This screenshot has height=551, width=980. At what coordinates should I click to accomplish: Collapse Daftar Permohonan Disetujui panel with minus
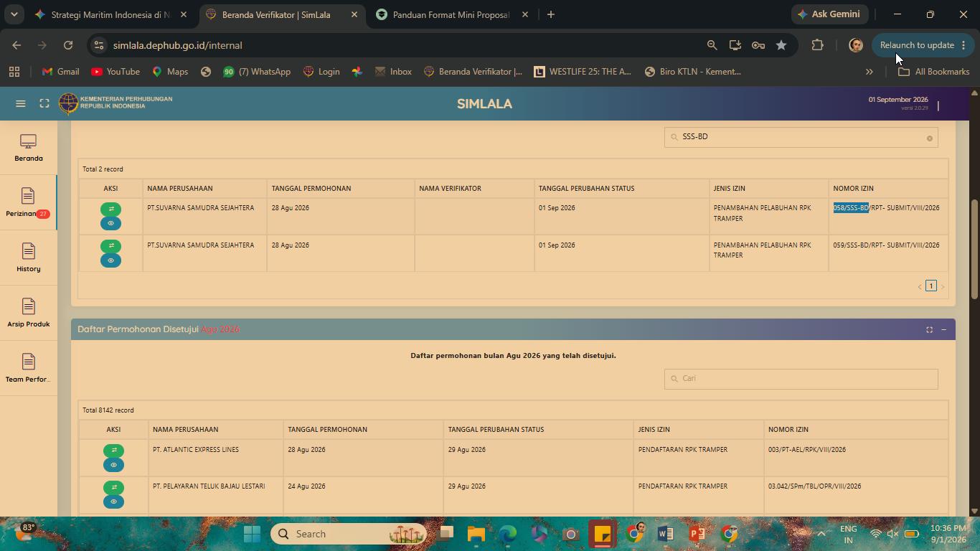(943, 330)
